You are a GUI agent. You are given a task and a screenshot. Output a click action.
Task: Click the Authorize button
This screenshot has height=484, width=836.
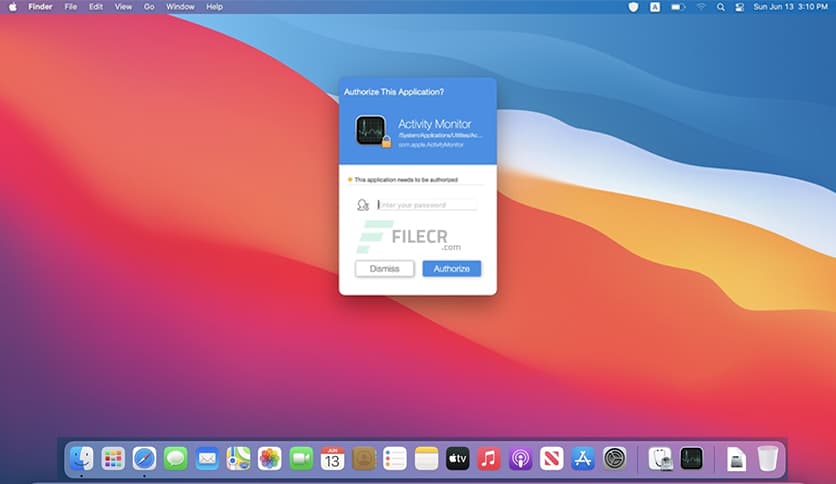coord(452,269)
